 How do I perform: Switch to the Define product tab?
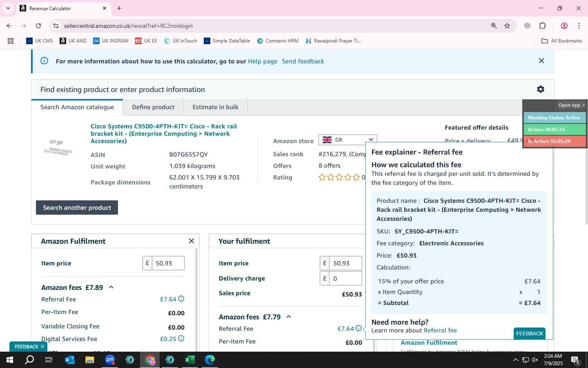tap(153, 107)
